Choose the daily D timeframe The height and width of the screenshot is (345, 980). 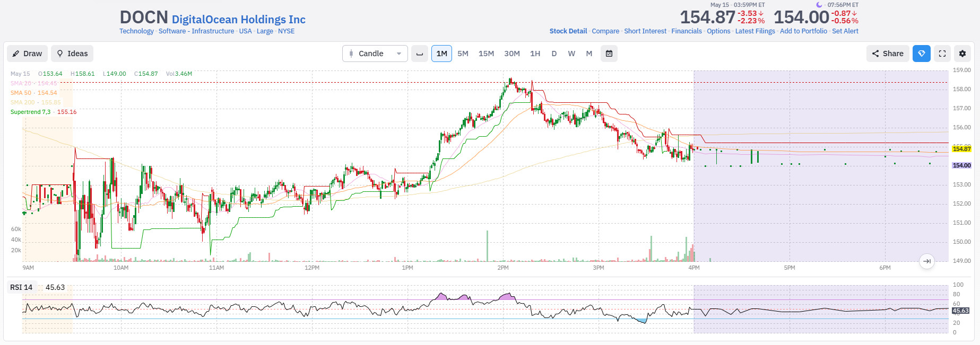(554, 54)
